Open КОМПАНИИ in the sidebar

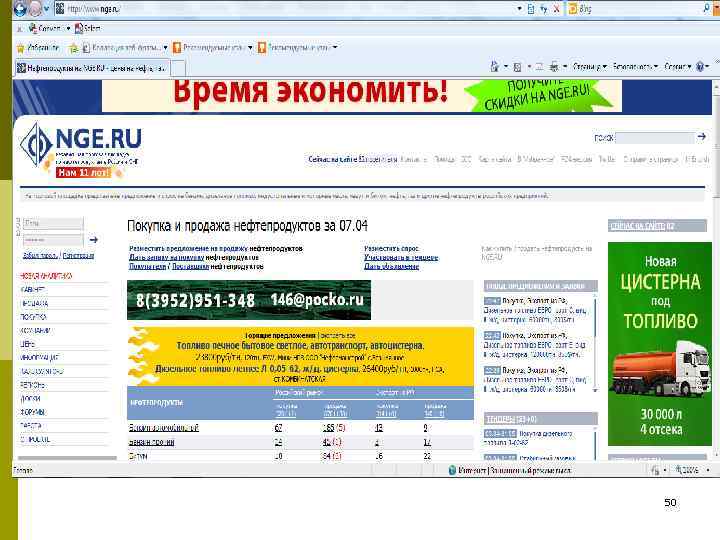pos(35,330)
